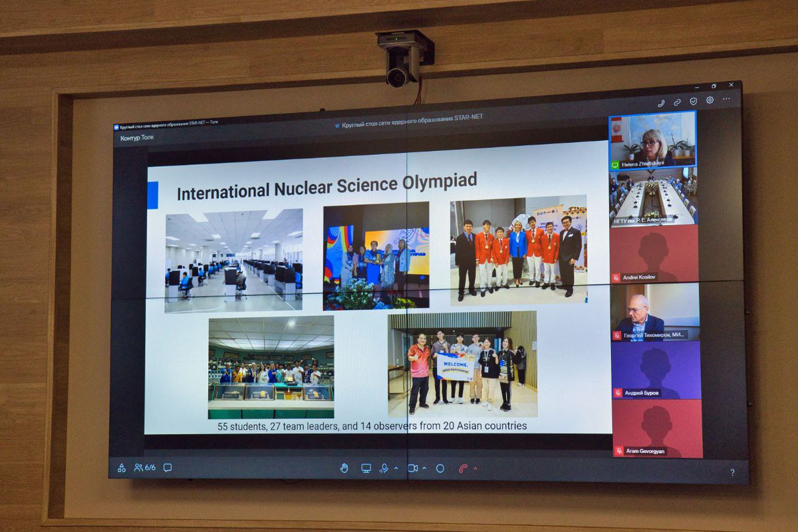798x532 pixels.
Task: Open settings gear in meeting header
Action: (710, 100)
